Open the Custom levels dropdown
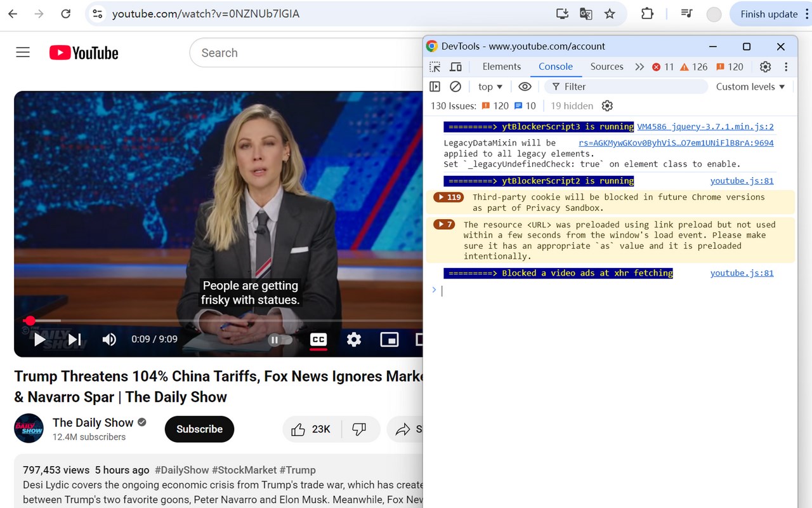The width and height of the screenshot is (812, 508). [750, 86]
